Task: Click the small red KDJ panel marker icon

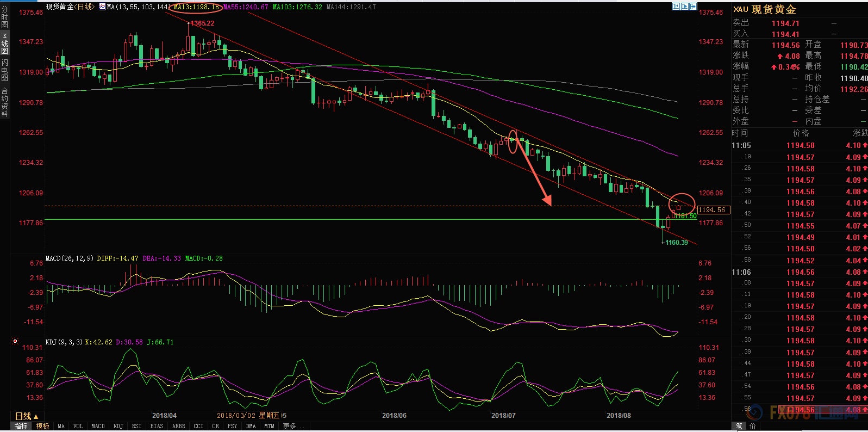Action: coord(15,342)
